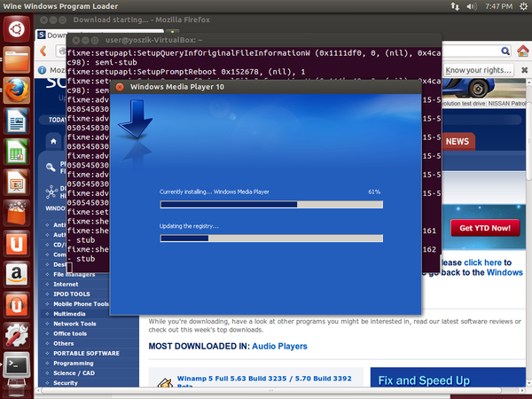
Task: Open Ubuntu One launcher icon
Action: pos(16,243)
